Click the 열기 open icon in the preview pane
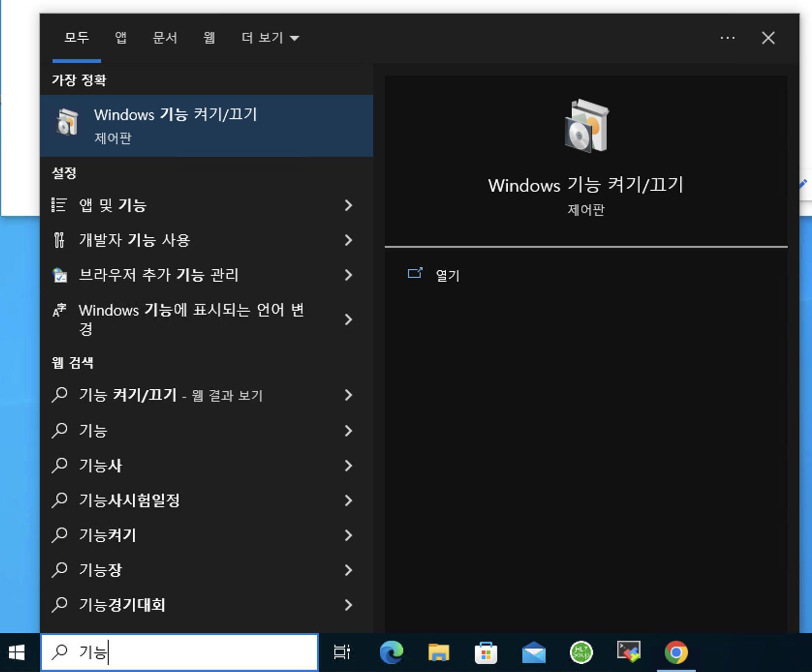This screenshot has width=812, height=672. click(x=415, y=274)
